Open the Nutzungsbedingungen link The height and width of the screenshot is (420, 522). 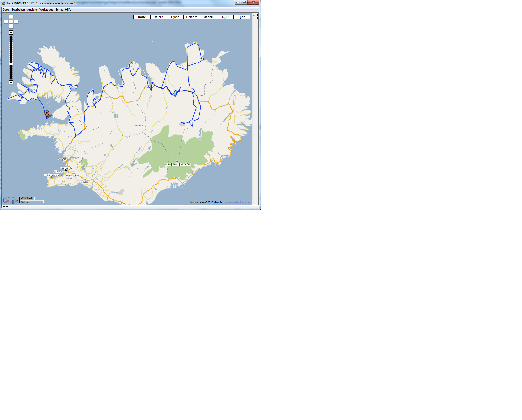click(x=238, y=202)
